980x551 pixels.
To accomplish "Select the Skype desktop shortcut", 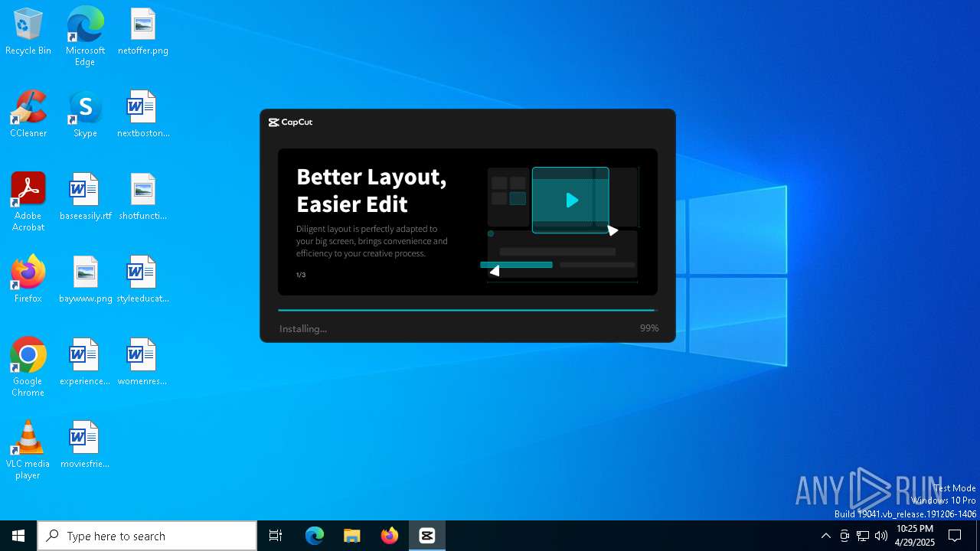I will [x=85, y=114].
